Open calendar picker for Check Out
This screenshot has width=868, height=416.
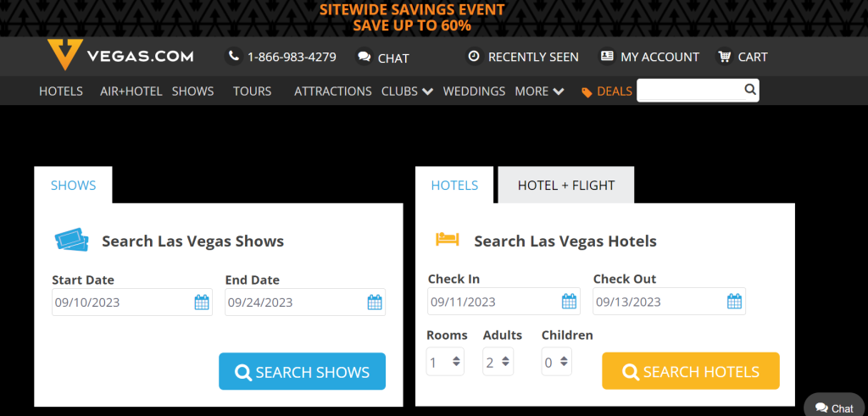pyautogui.click(x=734, y=302)
